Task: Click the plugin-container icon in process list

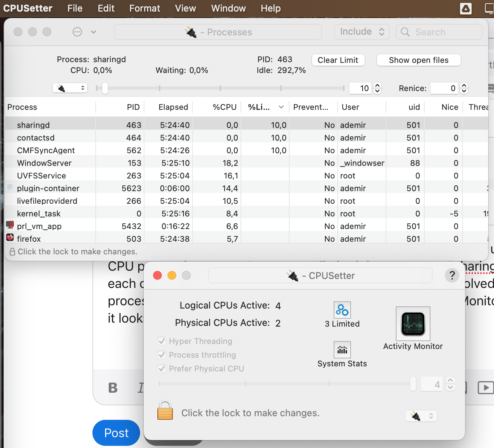Action: 10,187
